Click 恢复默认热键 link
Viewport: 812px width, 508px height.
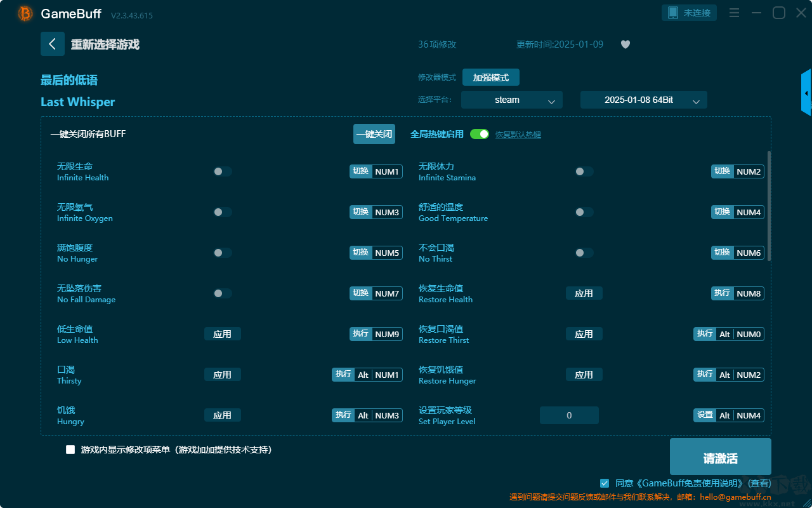click(x=518, y=135)
